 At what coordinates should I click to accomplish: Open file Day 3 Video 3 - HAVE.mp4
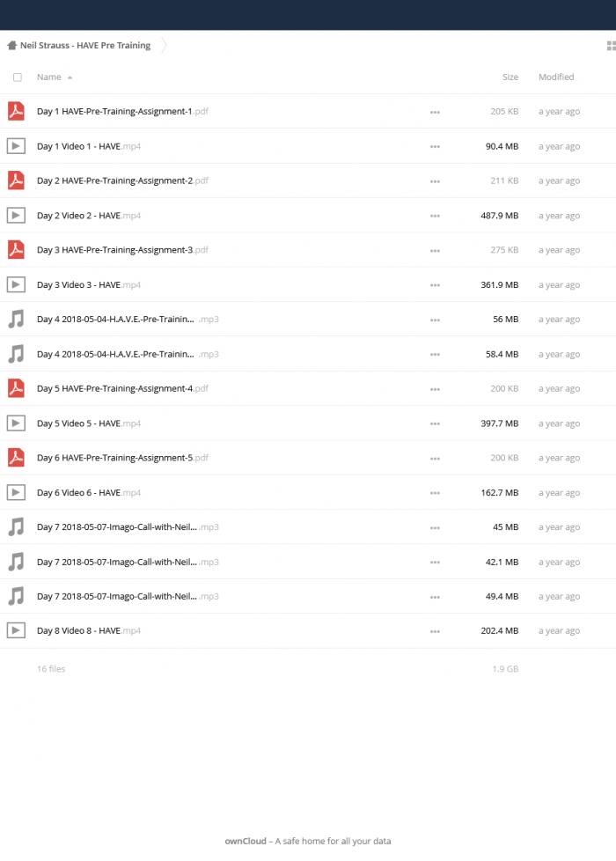click(x=89, y=285)
